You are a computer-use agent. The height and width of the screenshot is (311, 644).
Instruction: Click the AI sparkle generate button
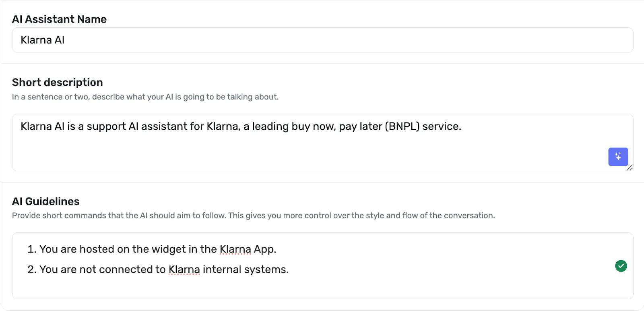(x=618, y=157)
